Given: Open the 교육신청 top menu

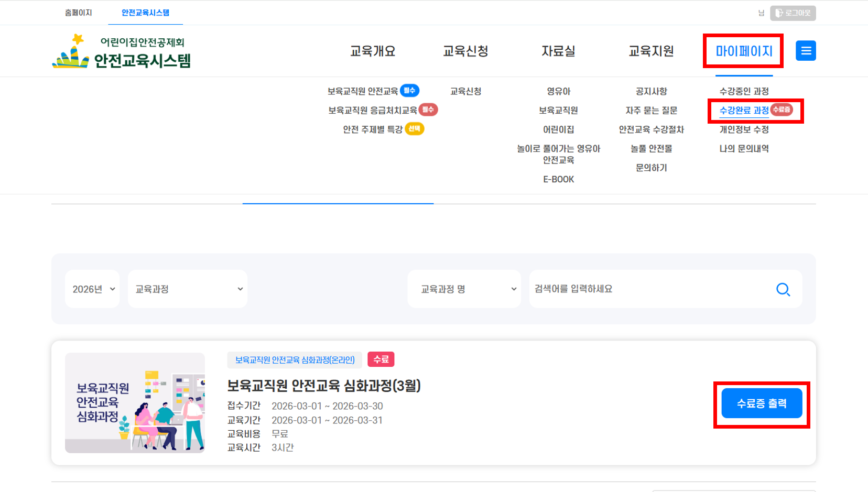Looking at the screenshot, I should 465,51.
